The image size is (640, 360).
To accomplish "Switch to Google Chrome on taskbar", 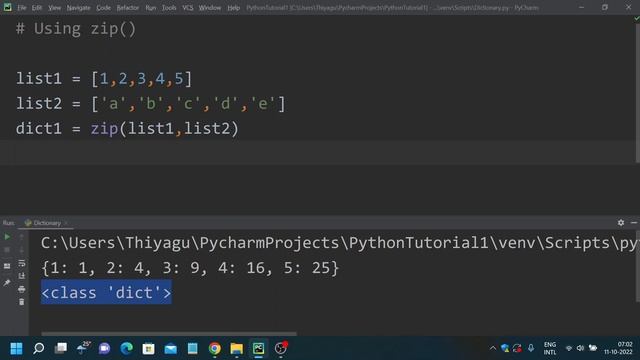I will pos(215,348).
